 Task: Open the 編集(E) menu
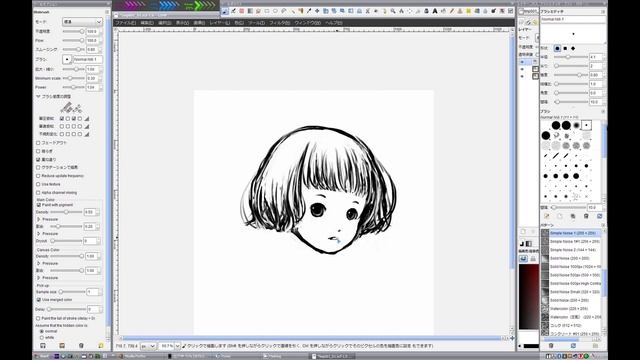click(x=147, y=23)
